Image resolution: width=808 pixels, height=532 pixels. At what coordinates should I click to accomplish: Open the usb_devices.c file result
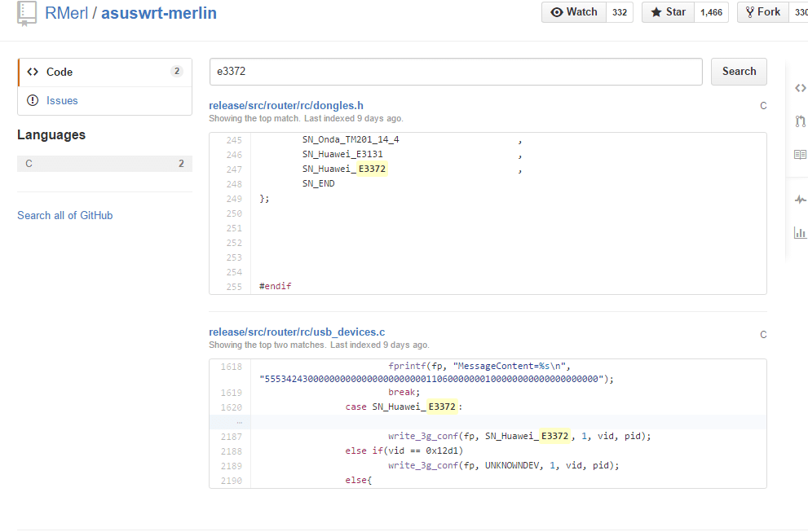click(297, 332)
